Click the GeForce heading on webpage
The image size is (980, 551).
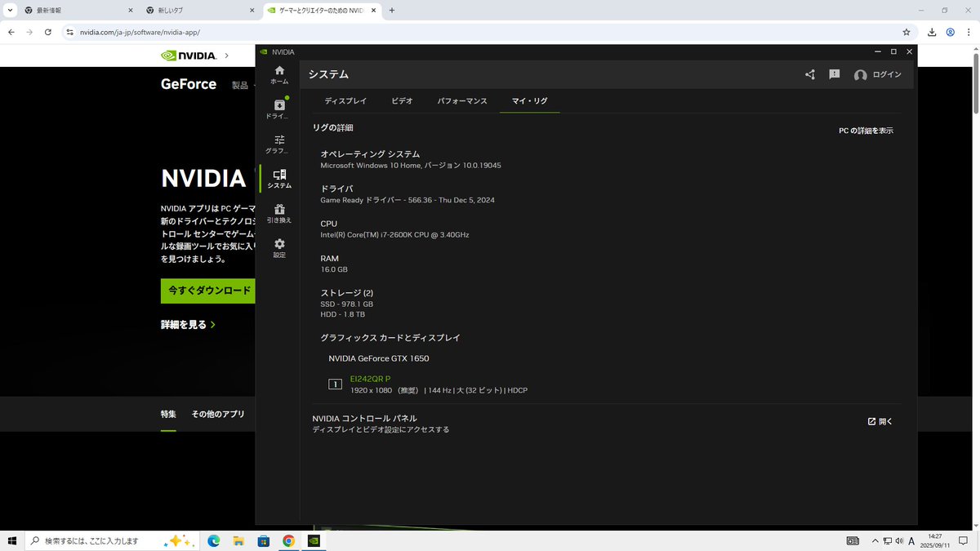click(189, 84)
